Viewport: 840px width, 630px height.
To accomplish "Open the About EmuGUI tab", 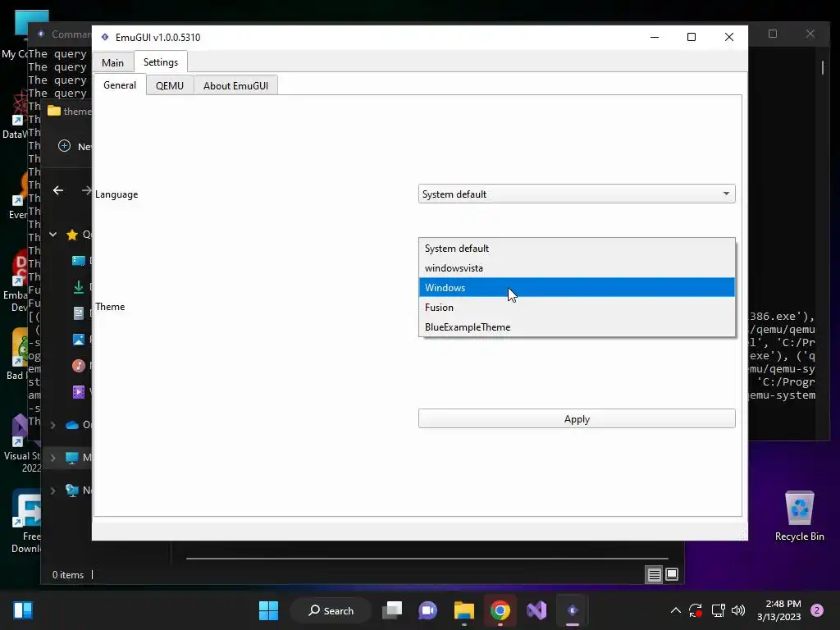I will coord(235,85).
